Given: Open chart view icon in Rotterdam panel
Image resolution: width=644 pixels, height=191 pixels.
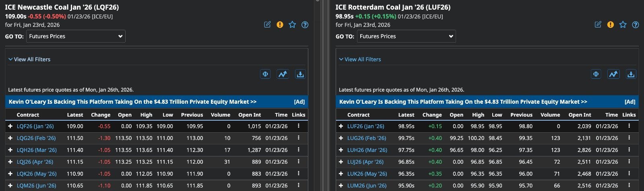Looking at the screenshot, I should point(613,74).
